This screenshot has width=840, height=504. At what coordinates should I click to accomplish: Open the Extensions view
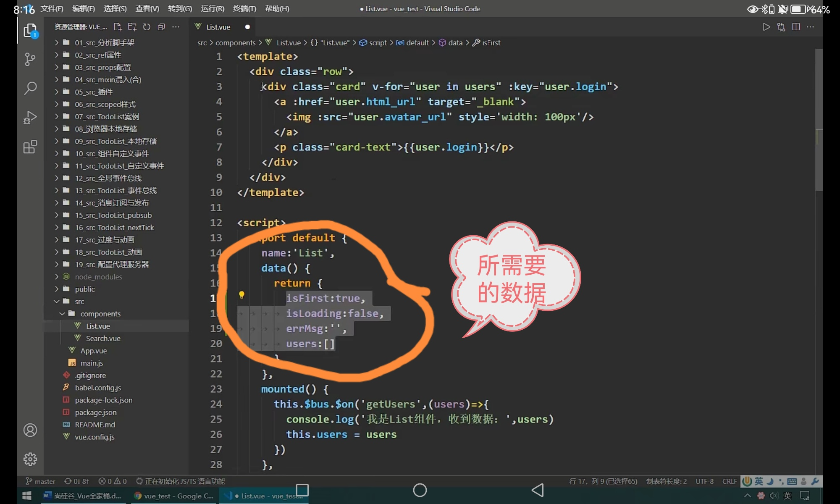(30, 147)
